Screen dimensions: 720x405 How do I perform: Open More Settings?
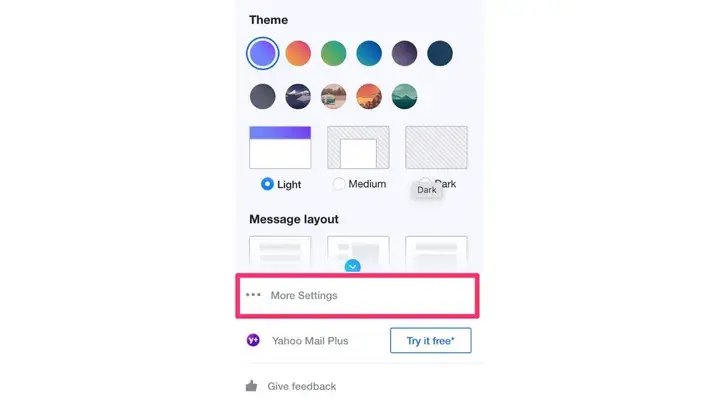[357, 296]
